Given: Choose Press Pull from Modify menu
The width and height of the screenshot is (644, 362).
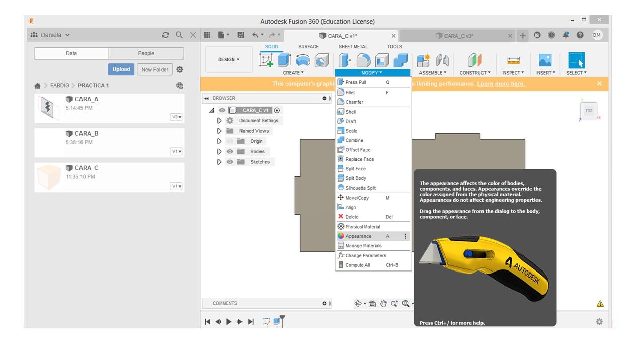Looking at the screenshot, I should pyautogui.click(x=373, y=82).
